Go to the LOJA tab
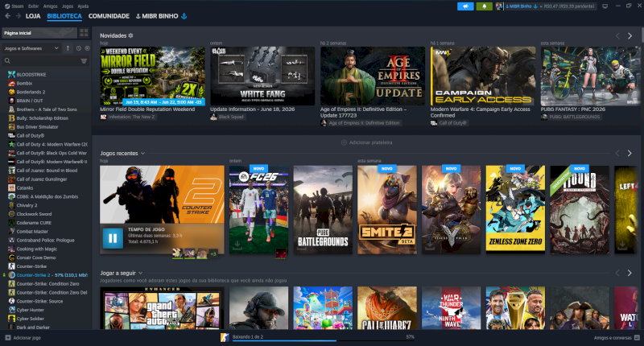The height and width of the screenshot is (346, 644). (x=33, y=16)
